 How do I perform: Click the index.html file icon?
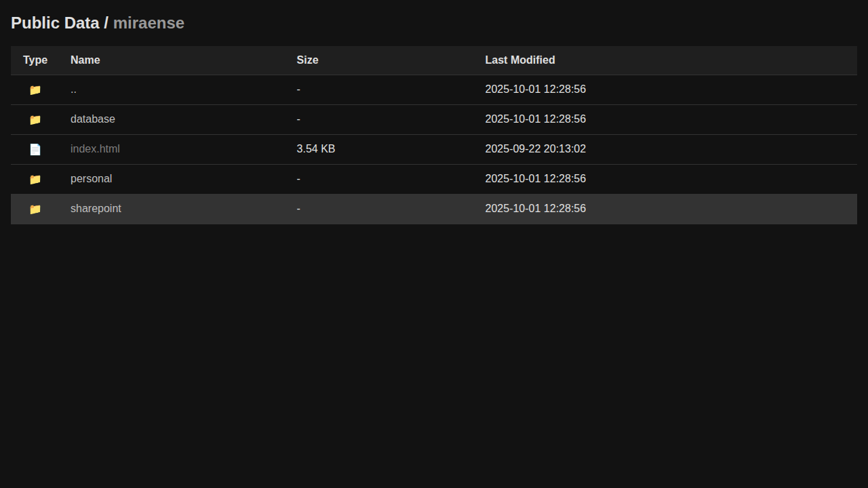pyautogui.click(x=35, y=149)
